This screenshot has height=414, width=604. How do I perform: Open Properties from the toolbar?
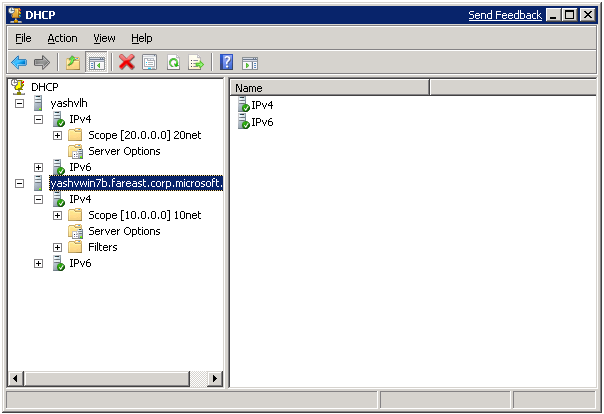point(150,63)
